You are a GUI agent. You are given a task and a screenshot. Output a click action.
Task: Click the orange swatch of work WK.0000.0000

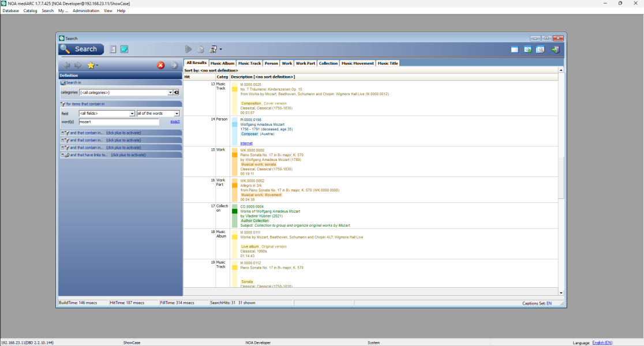tap(234, 155)
